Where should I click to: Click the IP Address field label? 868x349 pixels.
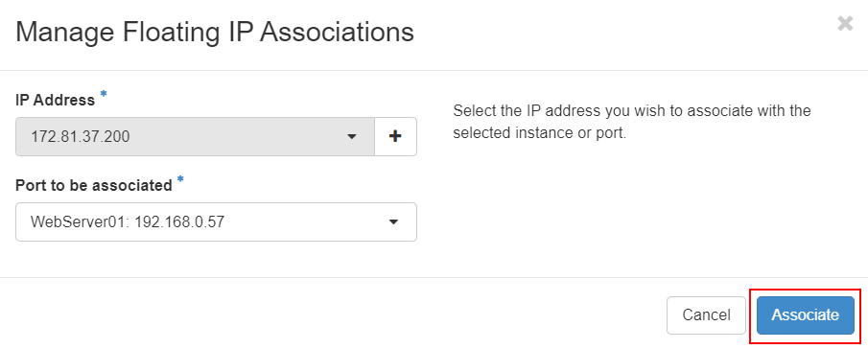tap(56, 100)
